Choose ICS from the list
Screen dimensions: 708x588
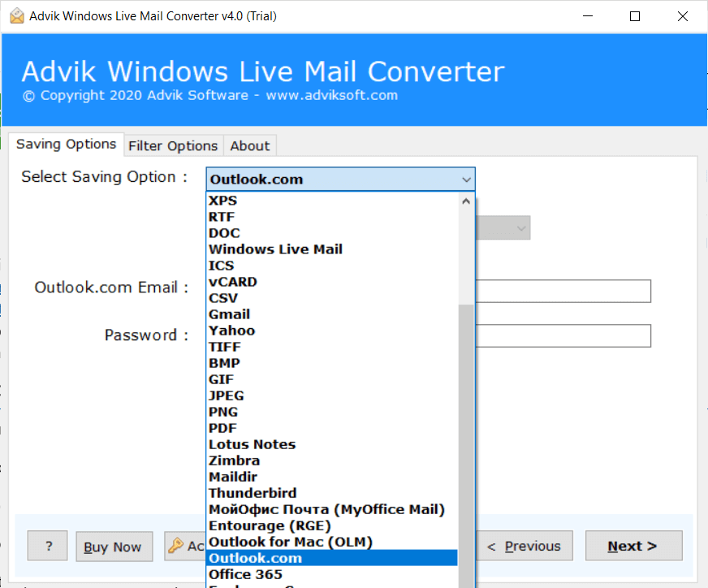[x=332, y=266]
